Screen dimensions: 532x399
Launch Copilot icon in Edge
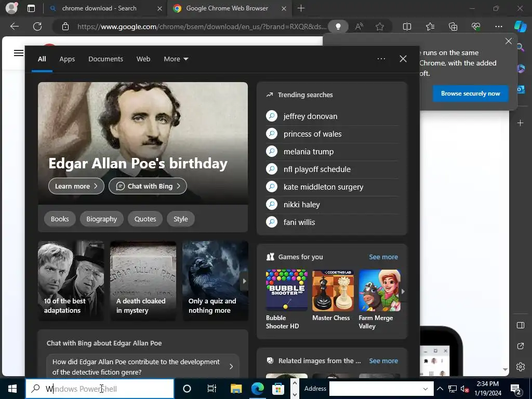(x=520, y=26)
